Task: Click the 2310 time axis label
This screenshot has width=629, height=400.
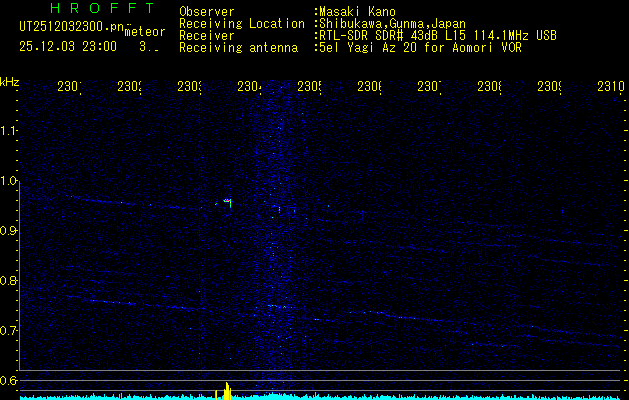Action: click(x=611, y=86)
